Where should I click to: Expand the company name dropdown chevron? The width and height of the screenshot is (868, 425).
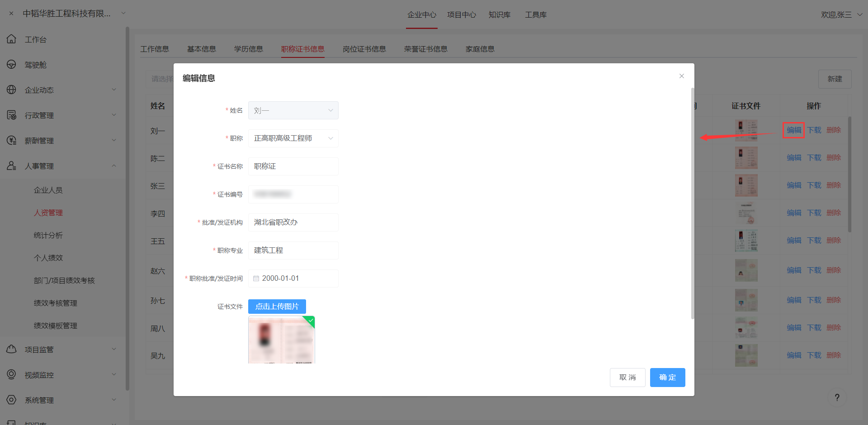(123, 14)
